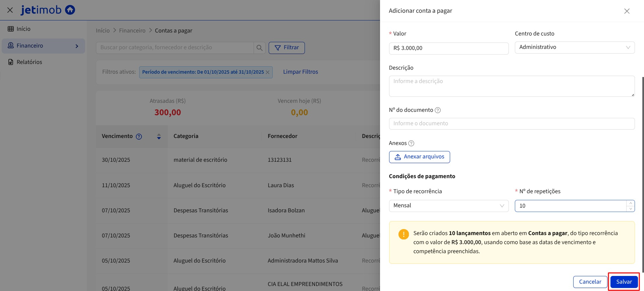The height and width of the screenshot is (291, 644).
Task: Go to Início in the sidebar
Action: coord(23,29)
